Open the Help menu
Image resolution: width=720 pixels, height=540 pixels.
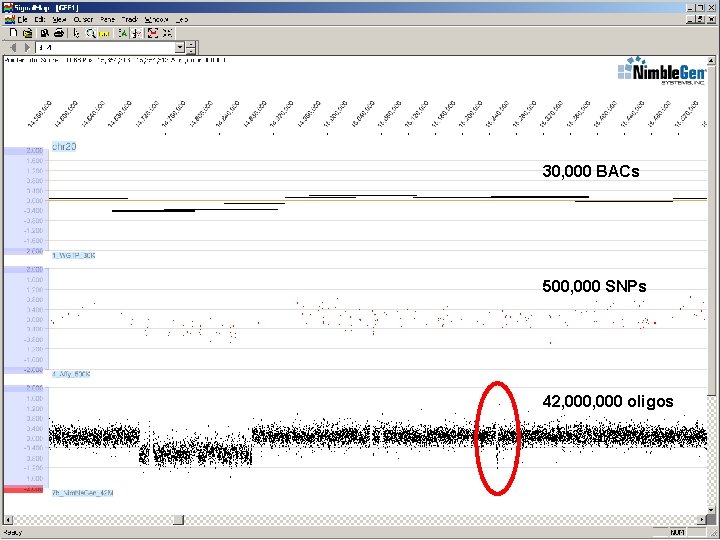coord(182,20)
